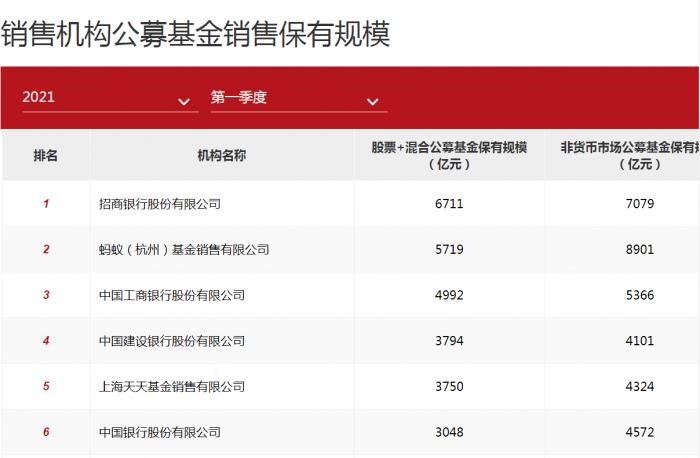
Task: Open the 第一季度 quarter dropdown
Action: point(299,98)
